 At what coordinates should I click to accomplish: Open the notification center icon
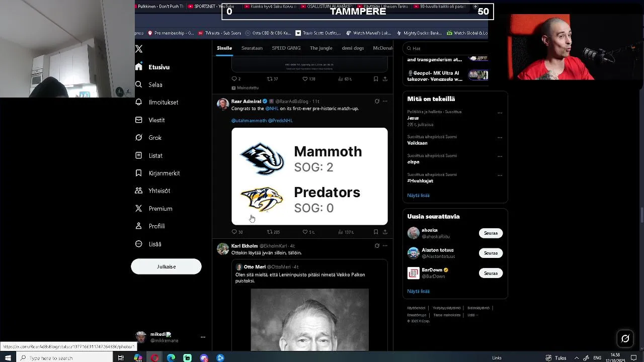coord(634,357)
